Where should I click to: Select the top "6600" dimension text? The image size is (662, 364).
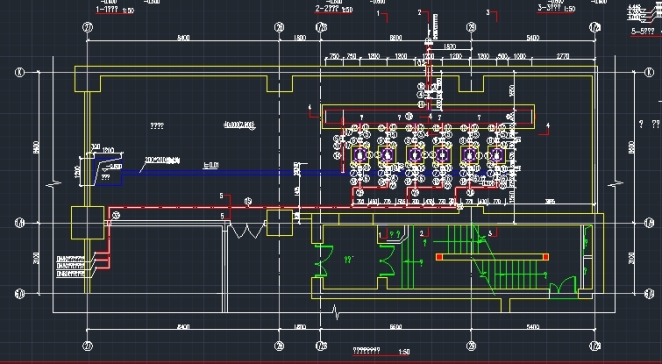point(396,38)
